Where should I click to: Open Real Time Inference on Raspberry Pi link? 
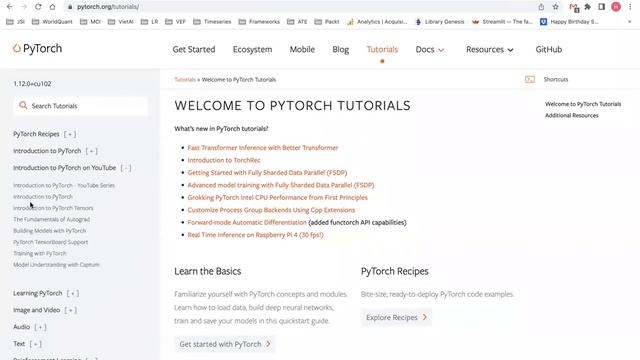click(x=256, y=235)
